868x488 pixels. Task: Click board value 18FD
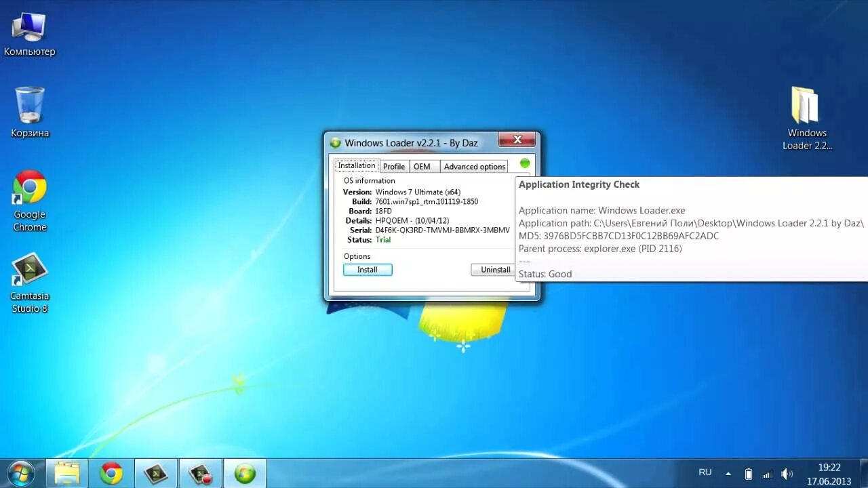[383, 211]
